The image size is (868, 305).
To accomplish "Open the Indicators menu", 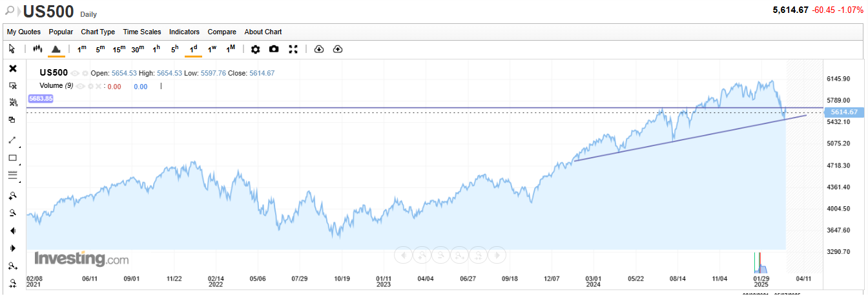I will tap(184, 32).
